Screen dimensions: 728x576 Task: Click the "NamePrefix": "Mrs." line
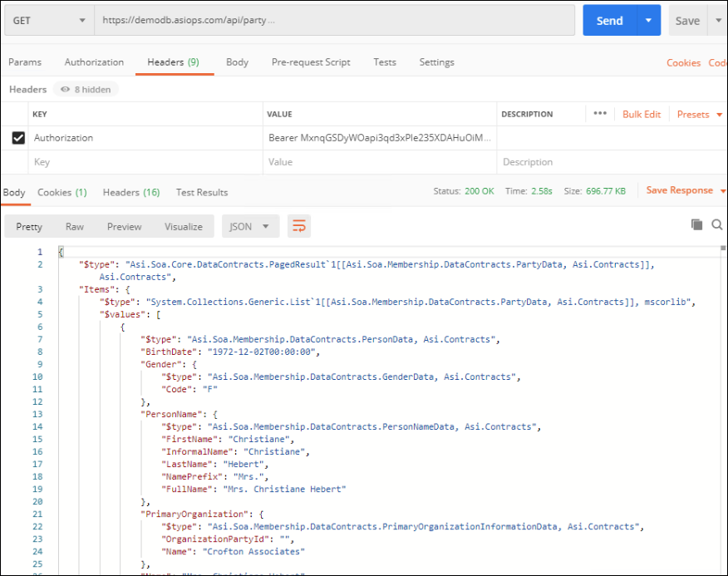pos(214,476)
